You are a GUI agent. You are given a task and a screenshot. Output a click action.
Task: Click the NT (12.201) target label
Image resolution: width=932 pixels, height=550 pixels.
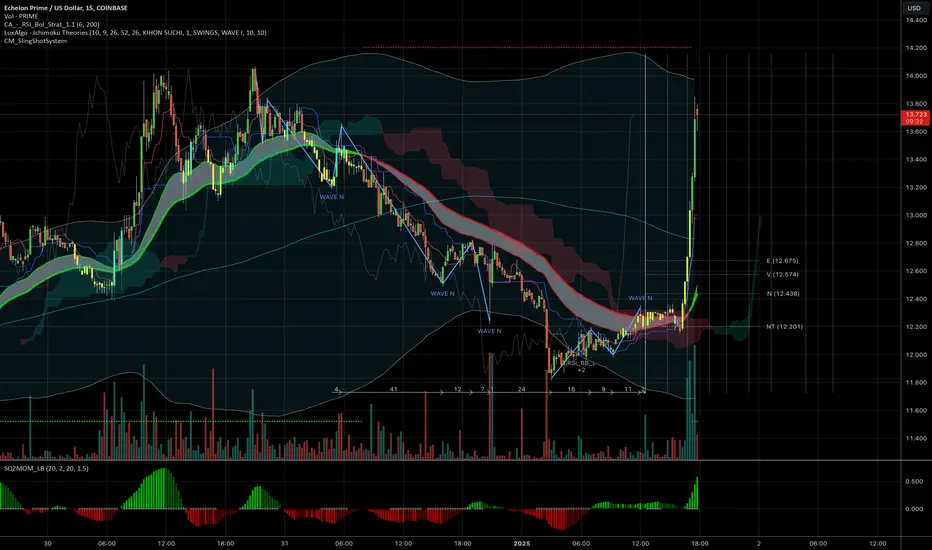pyautogui.click(x=785, y=326)
